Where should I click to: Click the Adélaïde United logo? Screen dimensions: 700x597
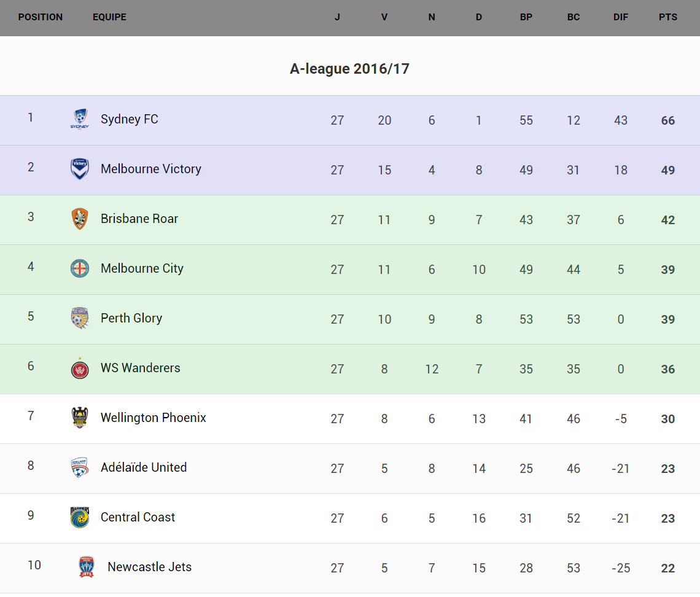point(80,467)
